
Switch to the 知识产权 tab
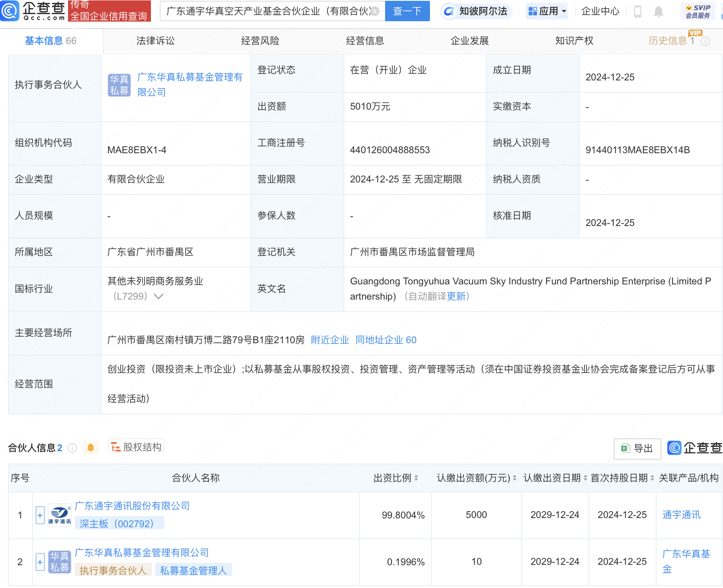[574, 41]
